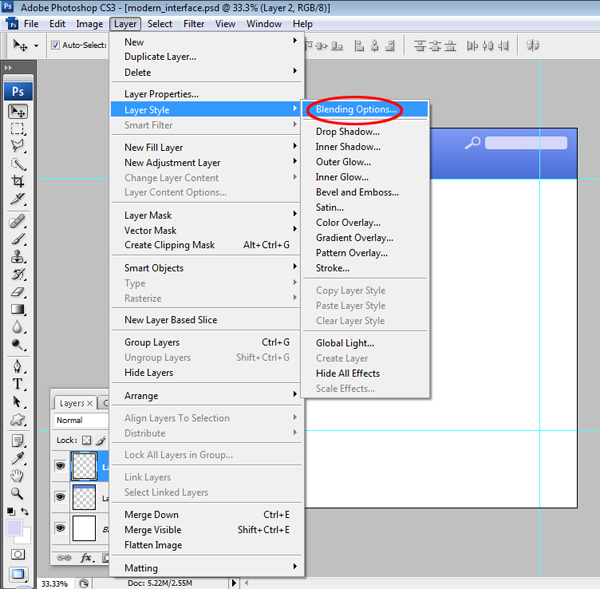The height and width of the screenshot is (589, 600).
Task: Choose Blending Options
Action: [365, 109]
